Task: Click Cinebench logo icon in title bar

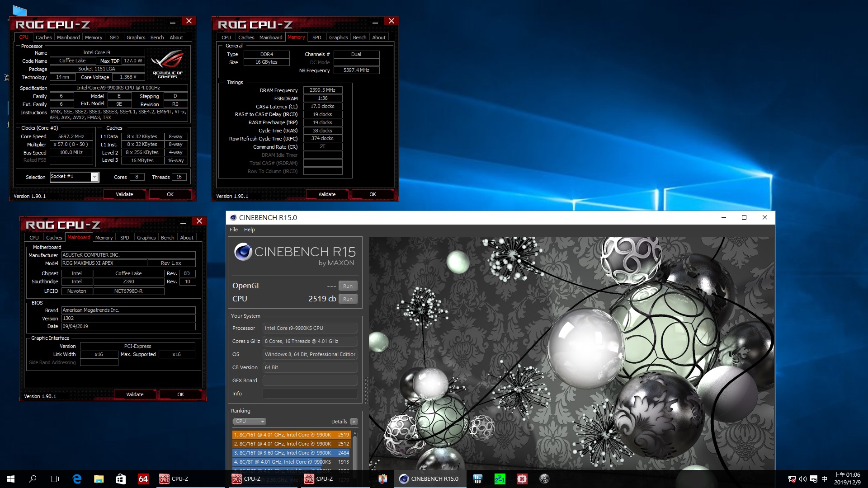Action: pos(233,217)
